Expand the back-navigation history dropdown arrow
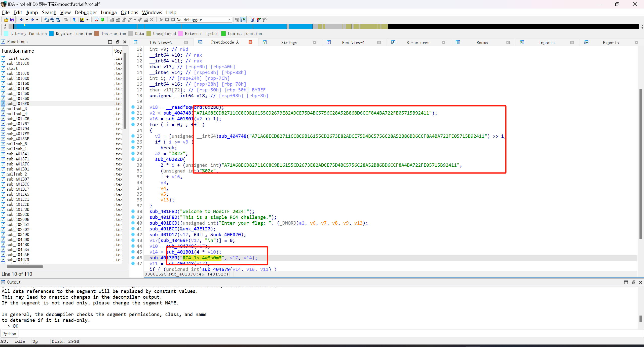The image size is (644, 347). coord(27,20)
